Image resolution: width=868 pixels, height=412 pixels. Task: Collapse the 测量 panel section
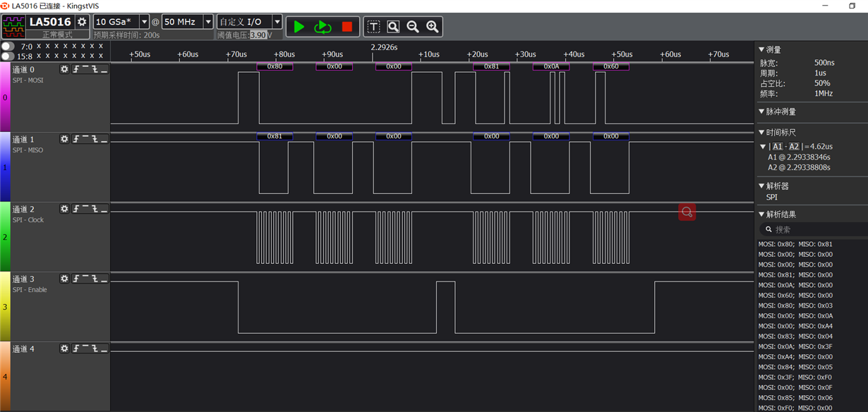[761, 49]
